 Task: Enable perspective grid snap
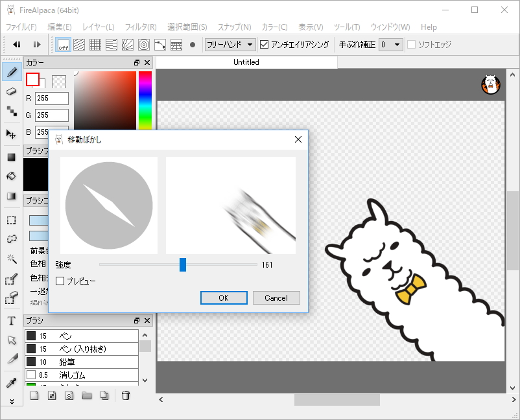[x=176, y=45]
